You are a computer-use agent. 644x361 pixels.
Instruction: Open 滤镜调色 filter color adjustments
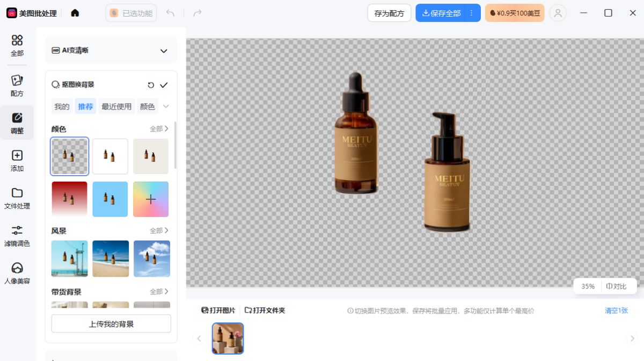(17, 235)
